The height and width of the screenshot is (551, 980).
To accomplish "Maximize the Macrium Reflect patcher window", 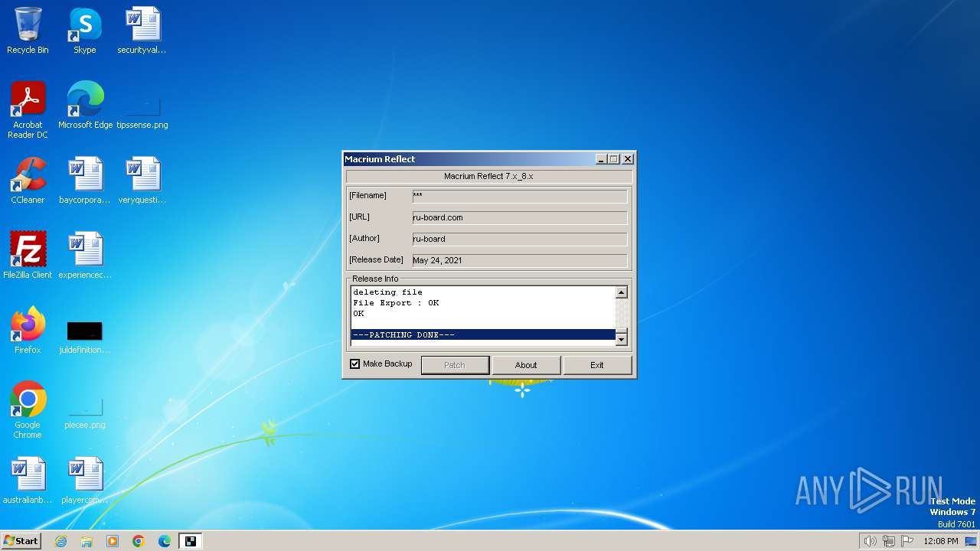I will pyautogui.click(x=614, y=159).
